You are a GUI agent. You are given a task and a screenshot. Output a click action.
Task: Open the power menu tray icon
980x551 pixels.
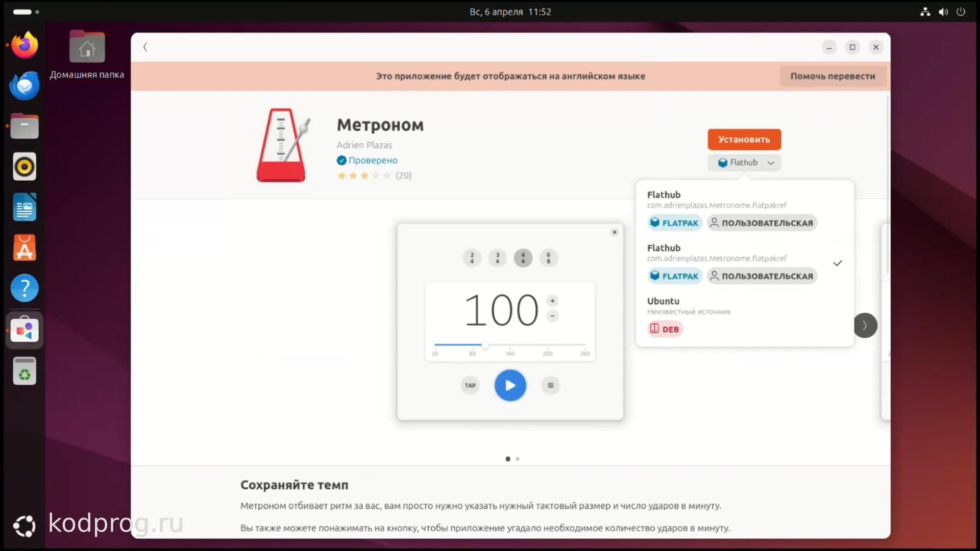(x=961, y=12)
